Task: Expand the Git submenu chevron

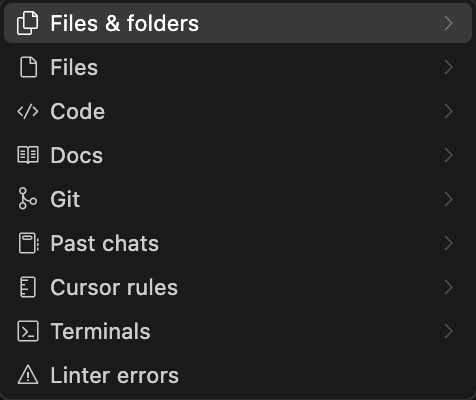Action: pos(449,199)
